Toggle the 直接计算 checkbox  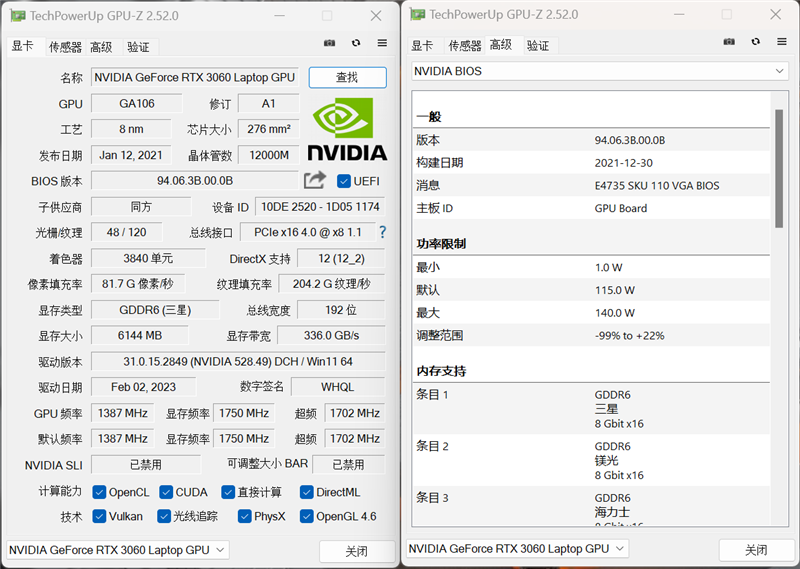pyautogui.click(x=228, y=492)
